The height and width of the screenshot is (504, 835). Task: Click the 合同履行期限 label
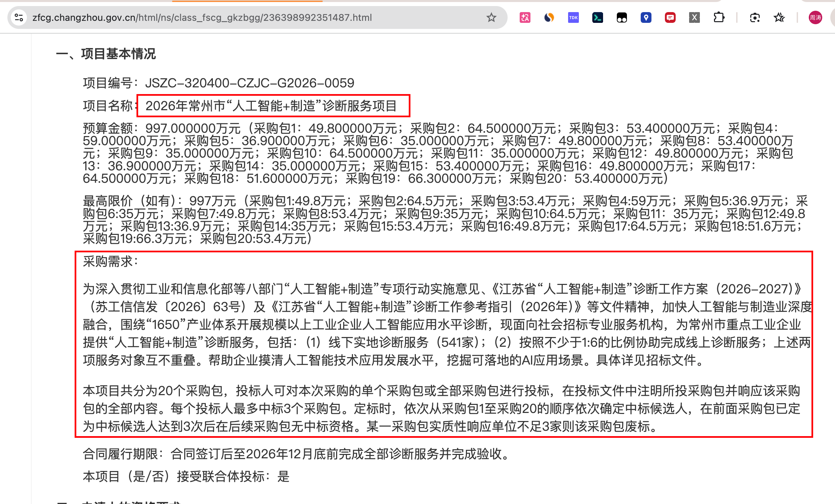pos(120,454)
